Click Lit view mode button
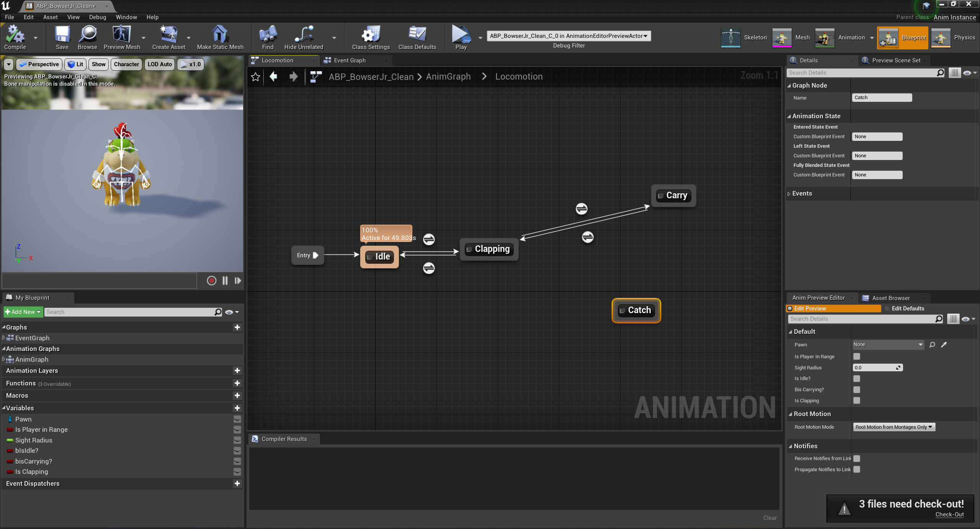This screenshot has height=529, width=980. 75,64
